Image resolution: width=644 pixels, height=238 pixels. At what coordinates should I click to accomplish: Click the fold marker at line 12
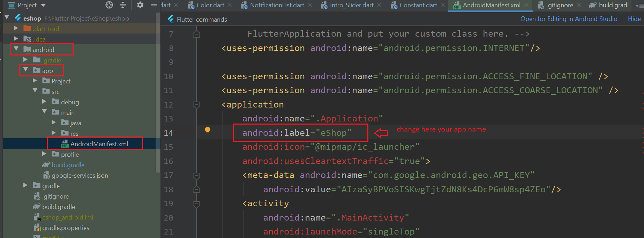(x=197, y=105)
